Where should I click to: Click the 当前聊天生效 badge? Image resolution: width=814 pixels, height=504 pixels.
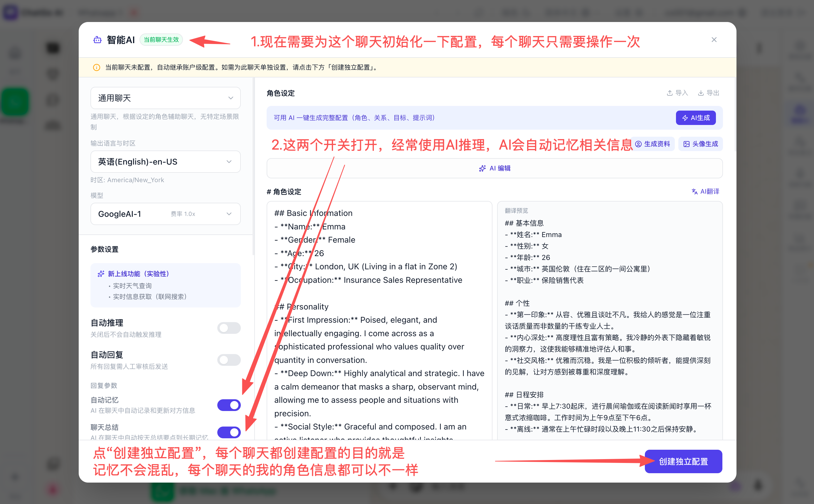tap(161, 40)
